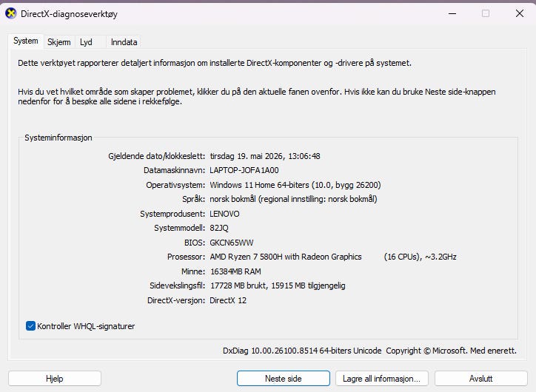Click the date value tirsdag 19. mai 2026

tap(265, 156)
